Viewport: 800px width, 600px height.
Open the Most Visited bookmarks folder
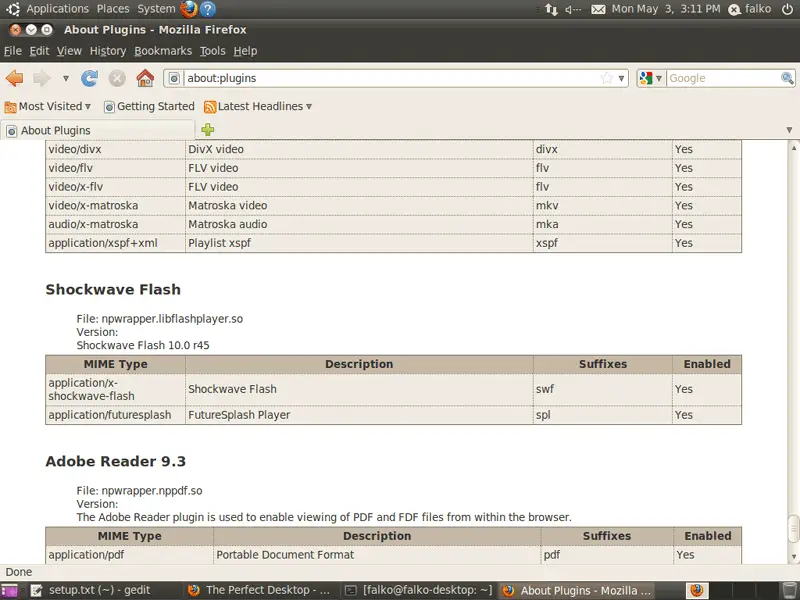click(x=47, y=107)
